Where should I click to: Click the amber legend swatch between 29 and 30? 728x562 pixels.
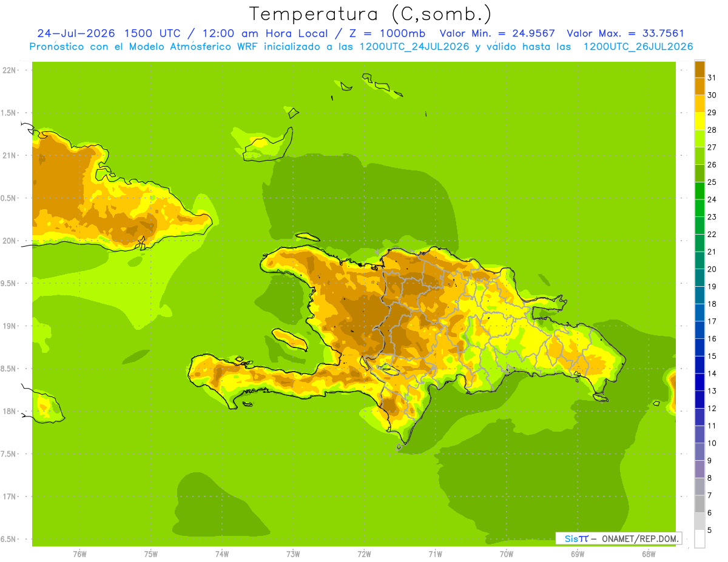(699, 103)
